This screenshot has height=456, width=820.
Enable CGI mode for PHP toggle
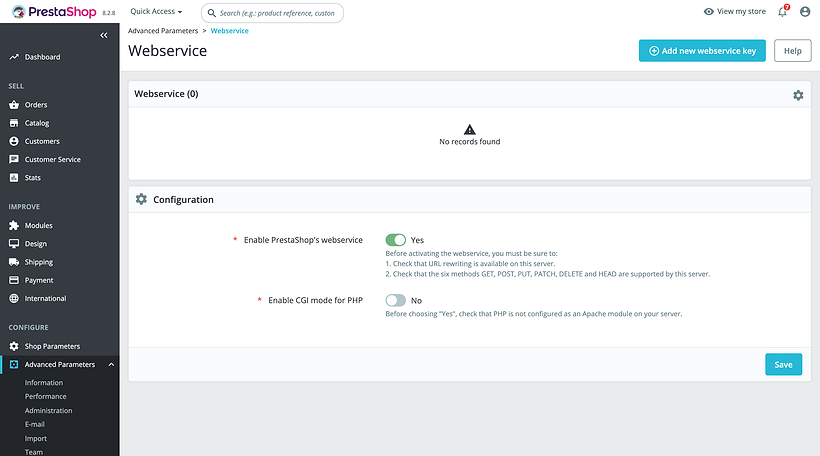(396, 300)
